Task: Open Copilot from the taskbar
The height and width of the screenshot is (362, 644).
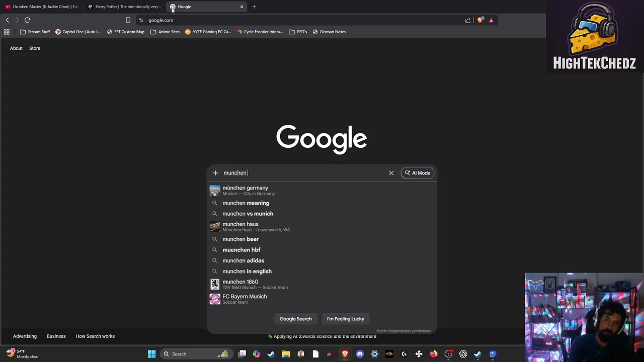Action: coord(257,354)
